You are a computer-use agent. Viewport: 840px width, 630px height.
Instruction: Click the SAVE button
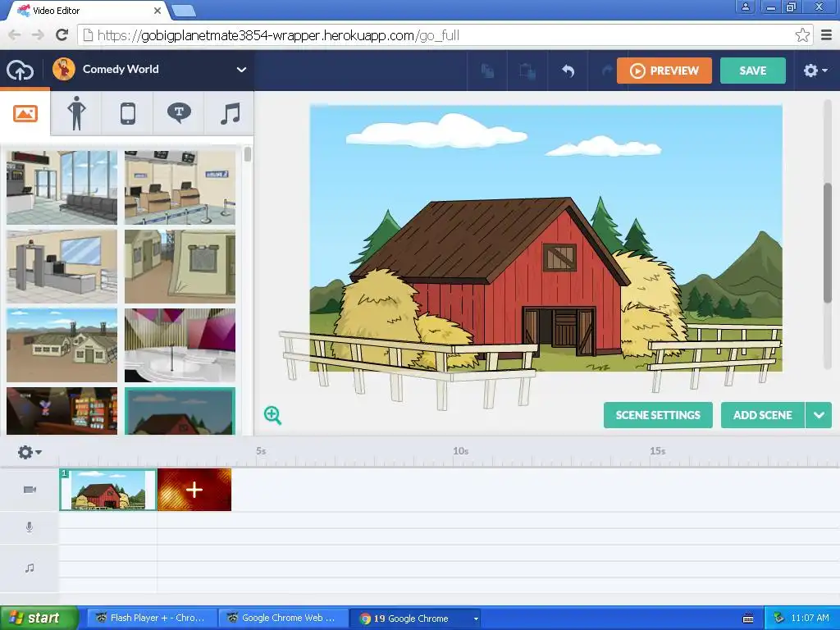753,71
